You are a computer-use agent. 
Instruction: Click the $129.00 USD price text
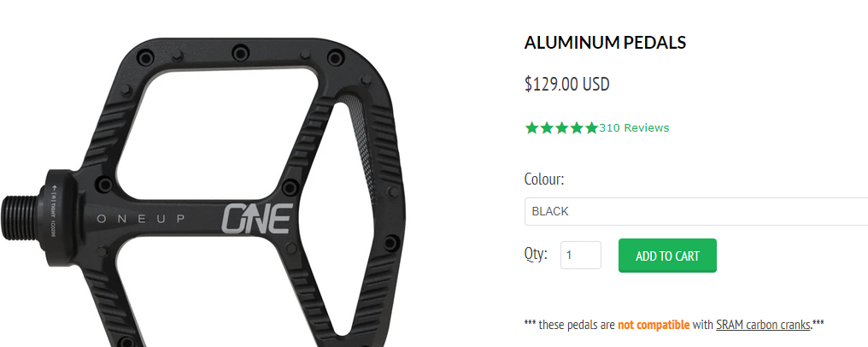tap(567, 84)
